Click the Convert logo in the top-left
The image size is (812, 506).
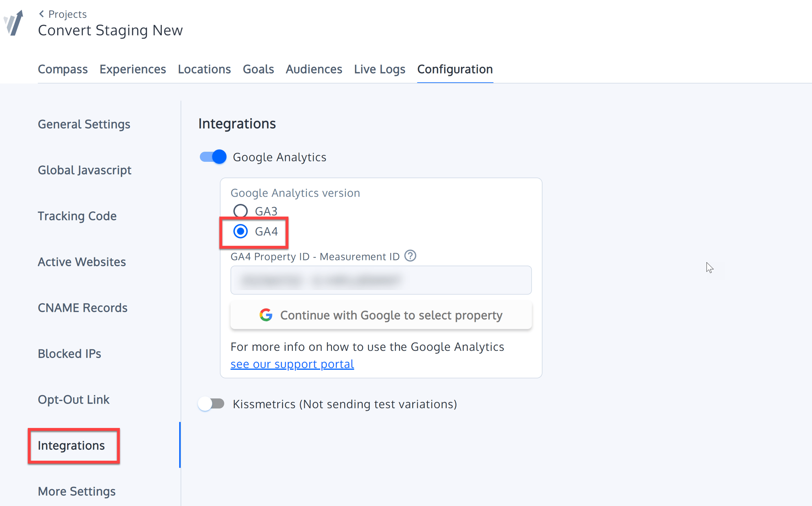click(13, 22)
